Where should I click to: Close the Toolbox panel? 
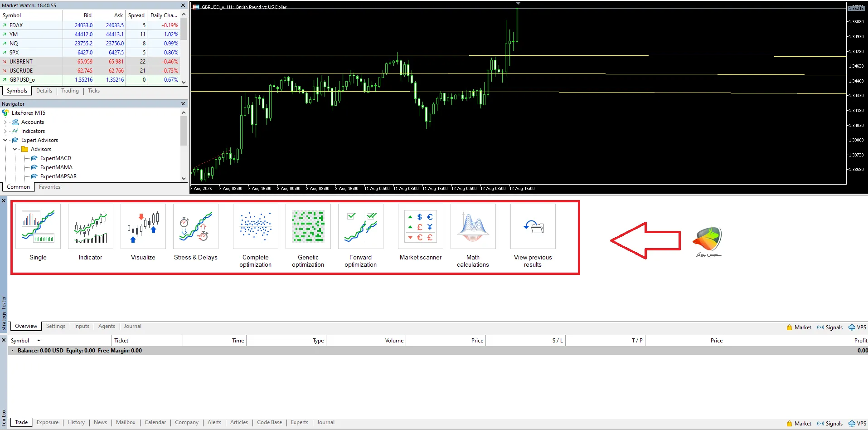coord(4,340)
